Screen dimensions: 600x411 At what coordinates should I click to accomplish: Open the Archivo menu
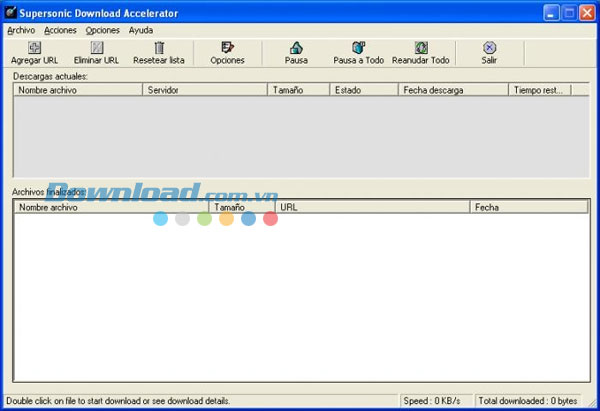pos(21,30)
